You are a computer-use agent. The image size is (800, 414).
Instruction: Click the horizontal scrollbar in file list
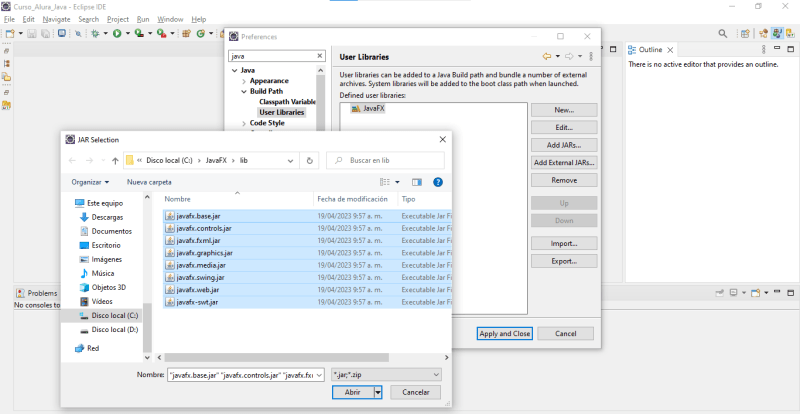tap(277, 358)
